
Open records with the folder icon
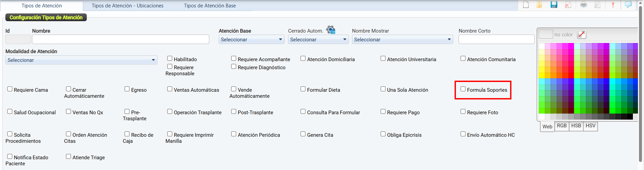coord(539,5)
